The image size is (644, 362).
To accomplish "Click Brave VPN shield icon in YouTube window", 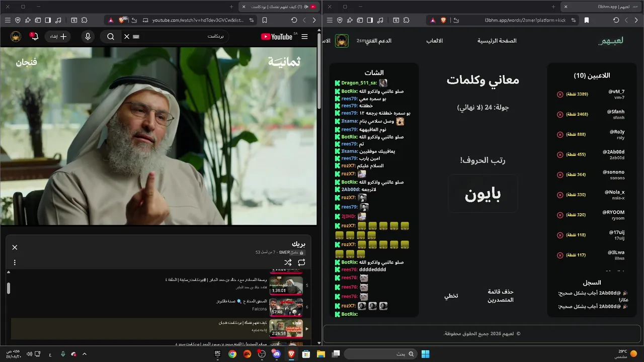I will pyautogui.click(x=18, y=20).
